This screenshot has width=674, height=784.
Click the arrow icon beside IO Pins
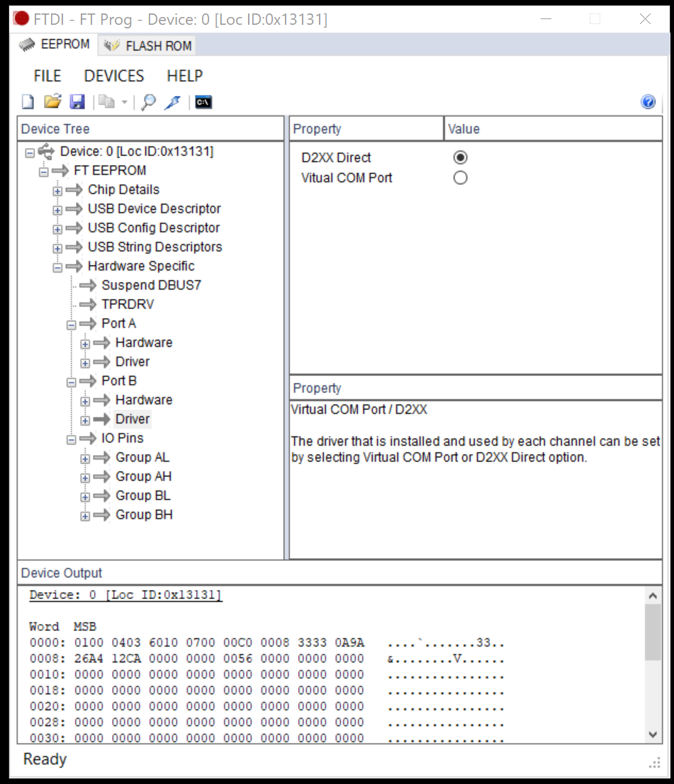click(x=88, y=438)
